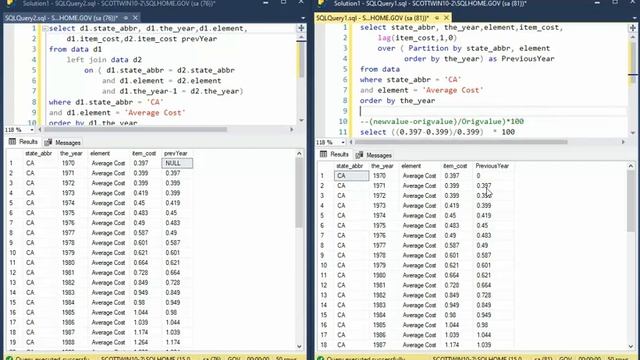Click the left results scroll-down arrow
640x360 pixels.
pyautogui.click(x=299, y=346)
